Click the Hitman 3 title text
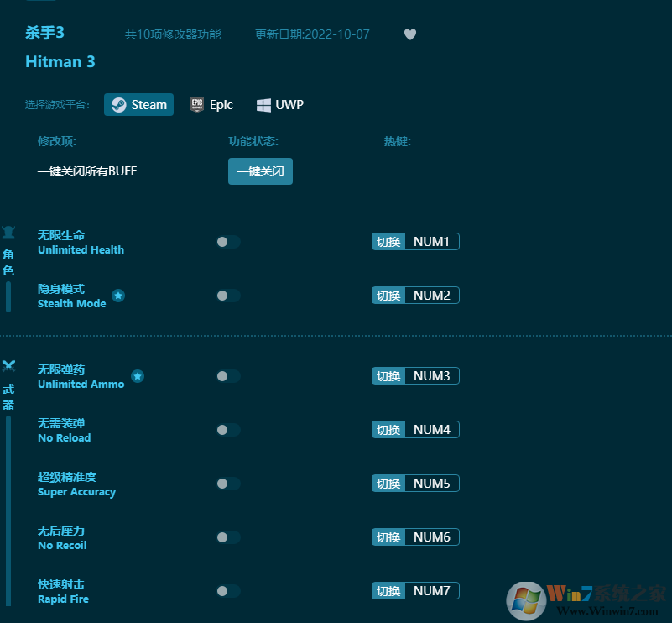 [x=60, y=62]
